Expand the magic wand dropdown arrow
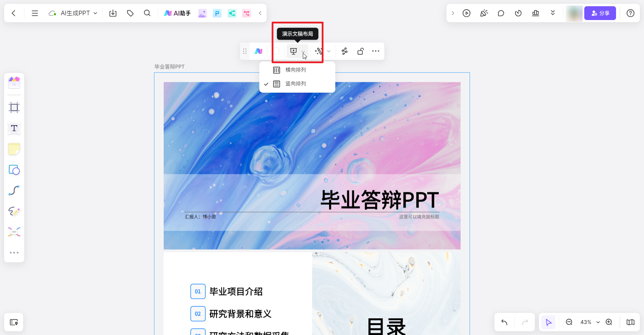 click(x=329, y=51)
